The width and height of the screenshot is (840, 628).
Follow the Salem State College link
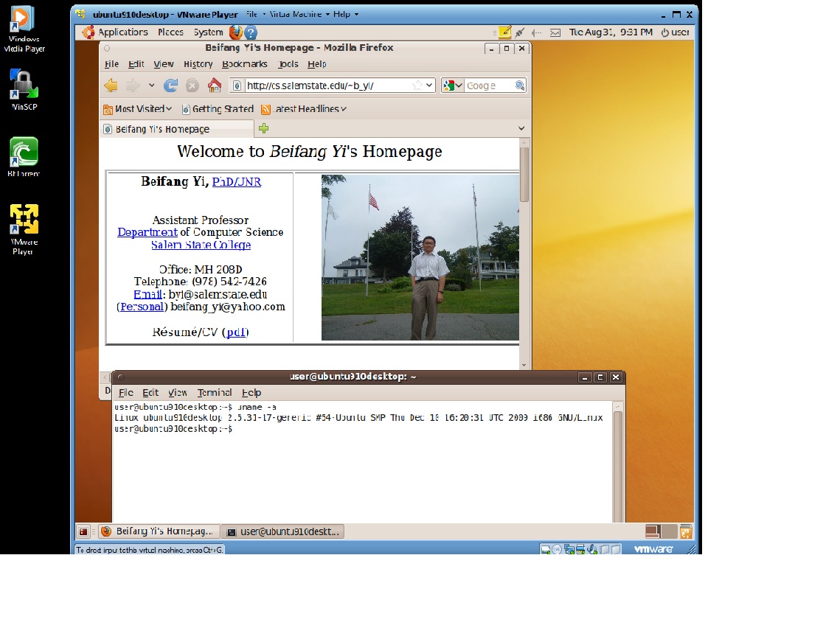(x=201, y=245)
